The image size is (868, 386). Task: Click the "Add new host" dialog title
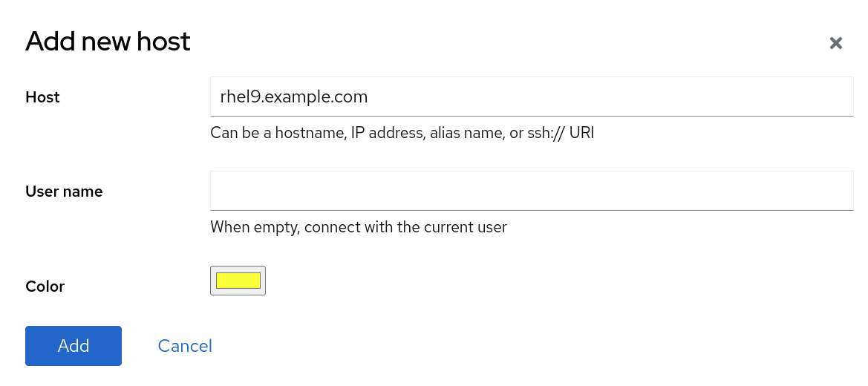point(108,42)
